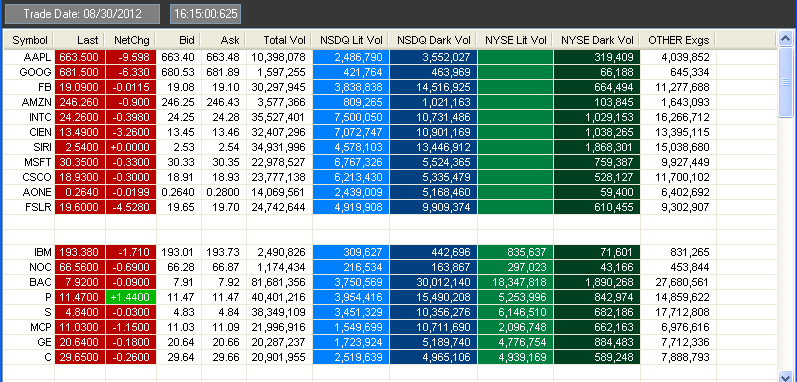Click the 4,939,169 NYSE lit volume cell
797x382 pixels.
click(516, 357)
